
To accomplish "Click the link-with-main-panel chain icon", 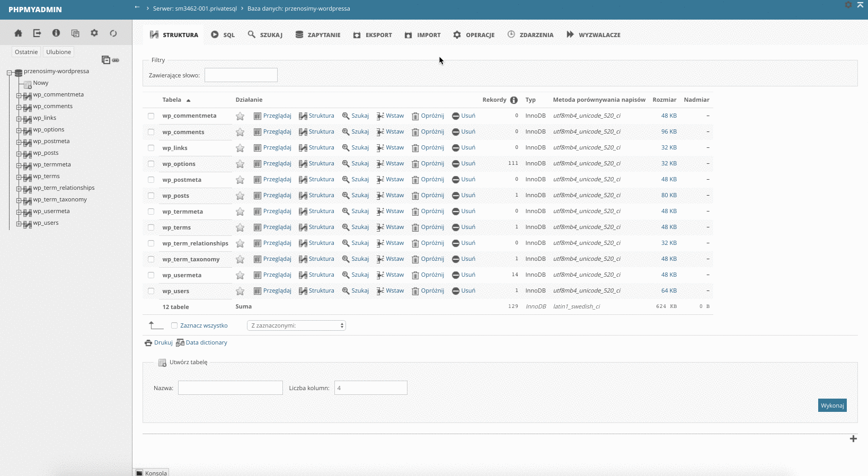I will tap(116, 60).
